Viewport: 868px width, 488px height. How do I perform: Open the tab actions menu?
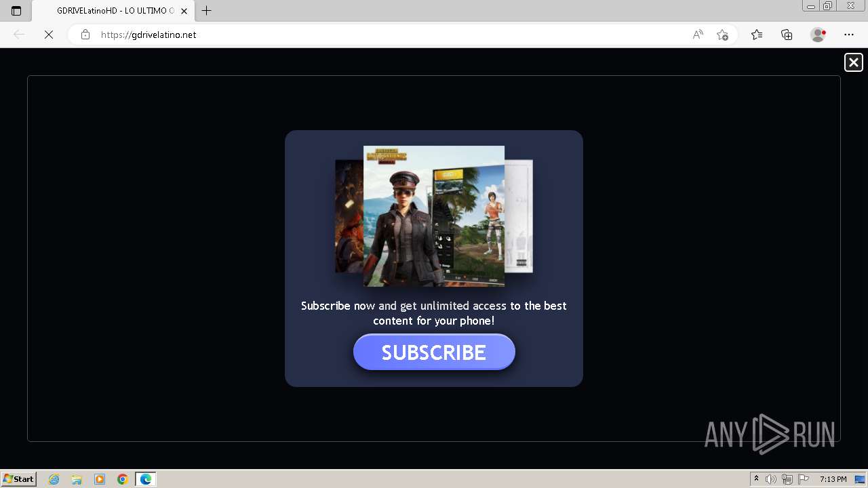tap(16, 11)
